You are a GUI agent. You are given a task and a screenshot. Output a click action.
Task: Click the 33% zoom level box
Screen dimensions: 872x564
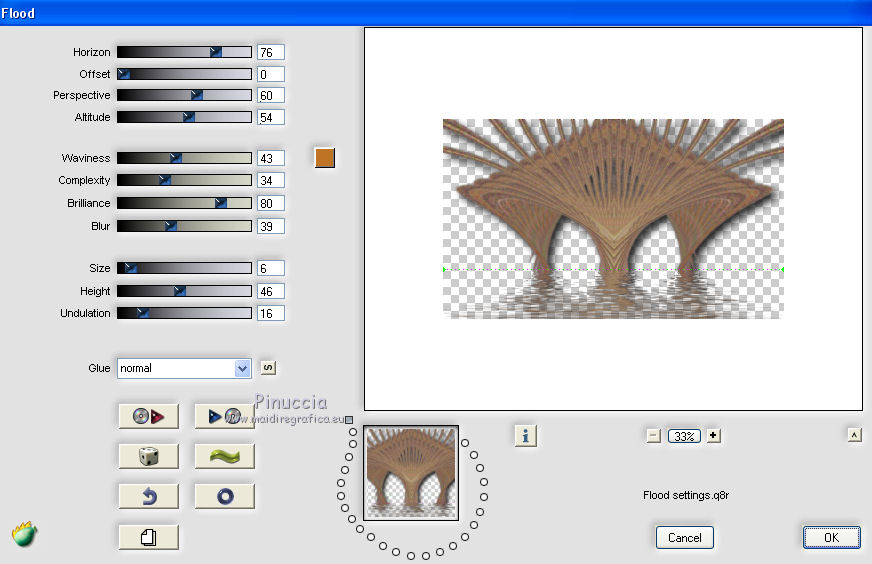click(x=684, y=436)
